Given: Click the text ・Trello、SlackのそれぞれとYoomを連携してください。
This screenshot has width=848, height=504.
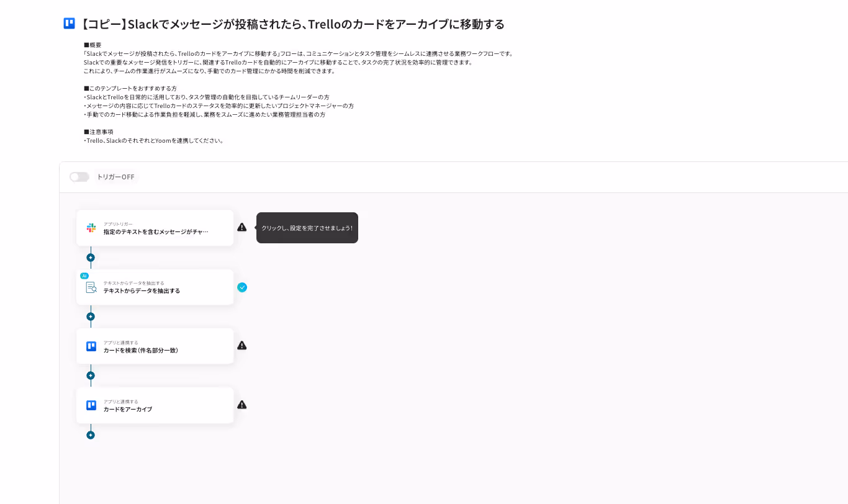Looking at the screenshot, I should click(x=154, y=140).
